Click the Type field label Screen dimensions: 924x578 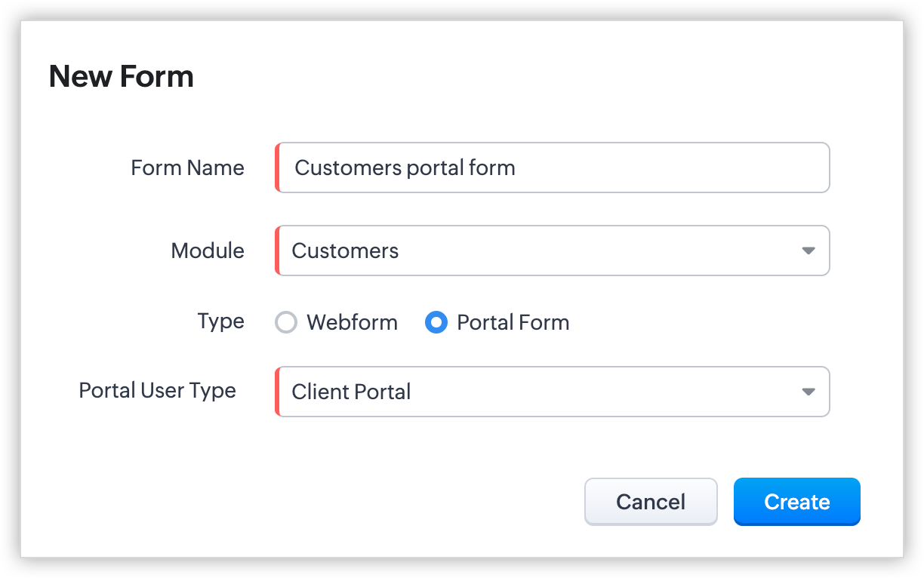[x=220, y=321]
